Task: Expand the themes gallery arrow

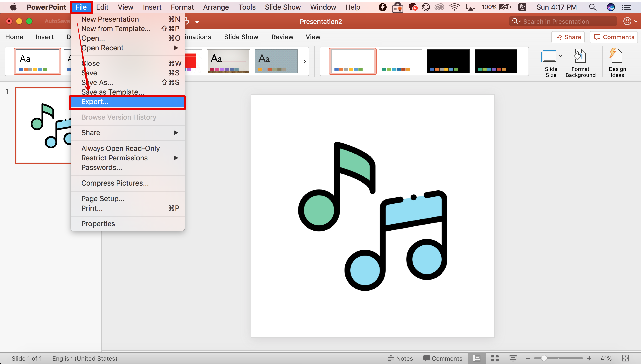Action: [305, 61]
